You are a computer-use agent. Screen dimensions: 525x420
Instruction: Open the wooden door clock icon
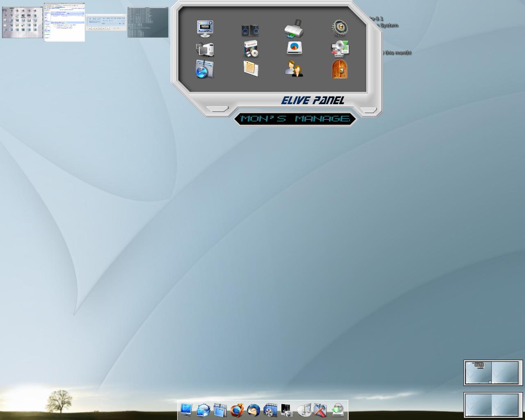340,69
